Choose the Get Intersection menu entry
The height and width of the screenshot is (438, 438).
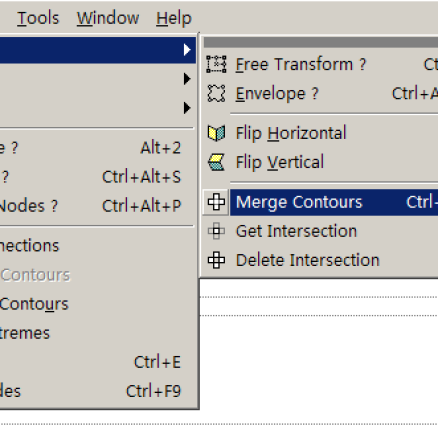(320, 231)
